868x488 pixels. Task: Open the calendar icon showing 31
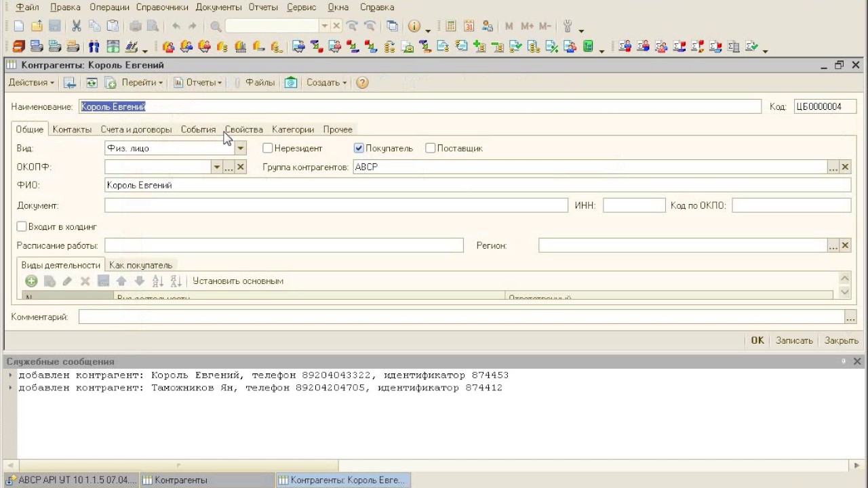click(469, 26)
